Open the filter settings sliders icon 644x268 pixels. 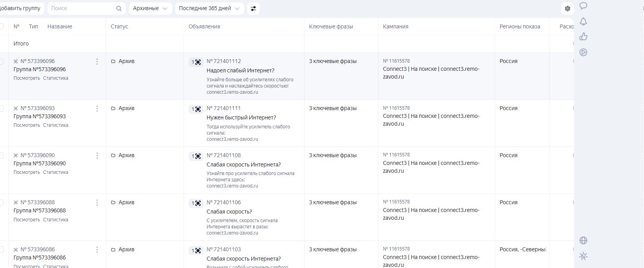point(253,8)
